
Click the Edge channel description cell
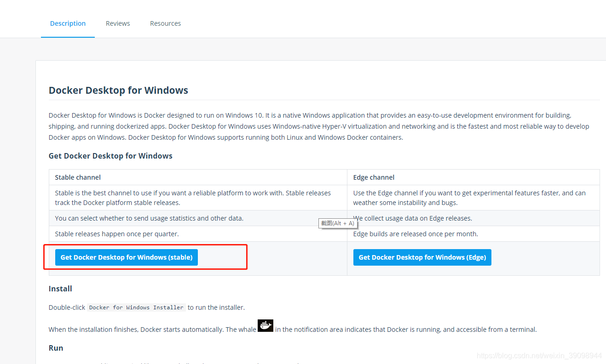click(x=473, y=198)
